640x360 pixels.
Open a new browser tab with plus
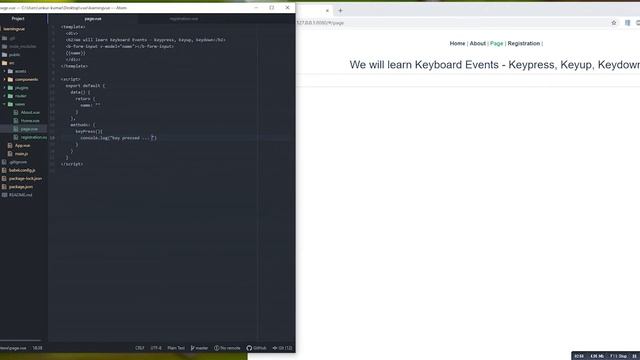340,11
